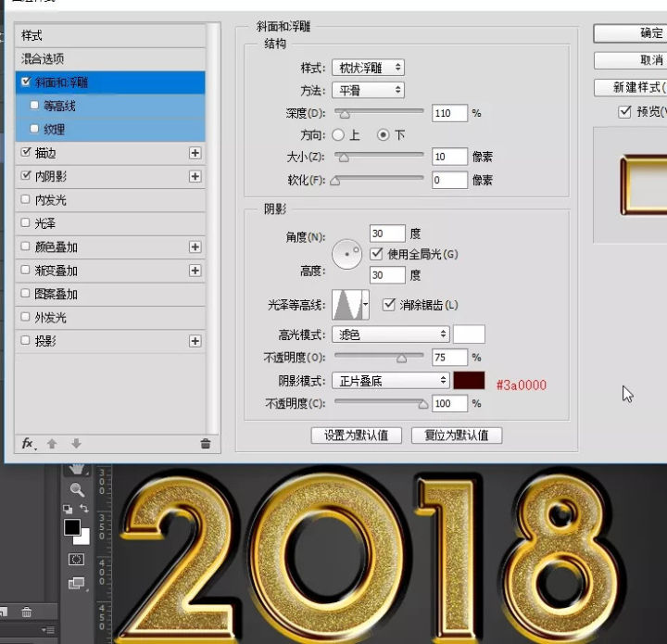The width and height of the screenshot is (667, 644).
Task: Click the 软化 soften slider track
Action: point(379,178)
